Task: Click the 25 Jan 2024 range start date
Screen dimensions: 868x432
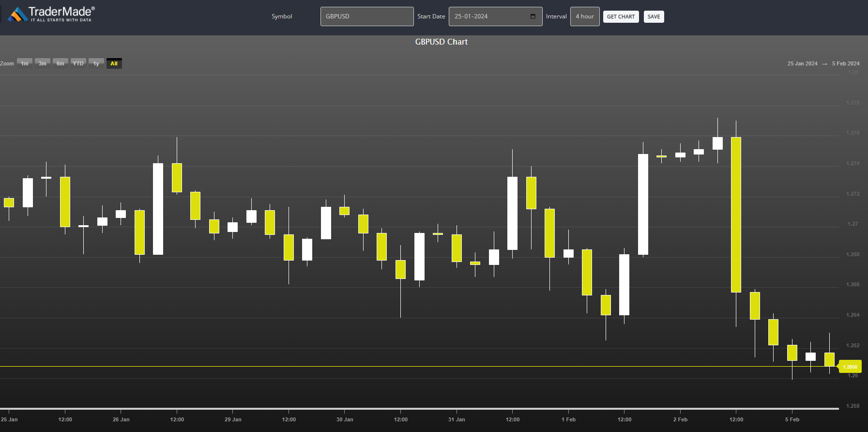Action: coord(802,63)
